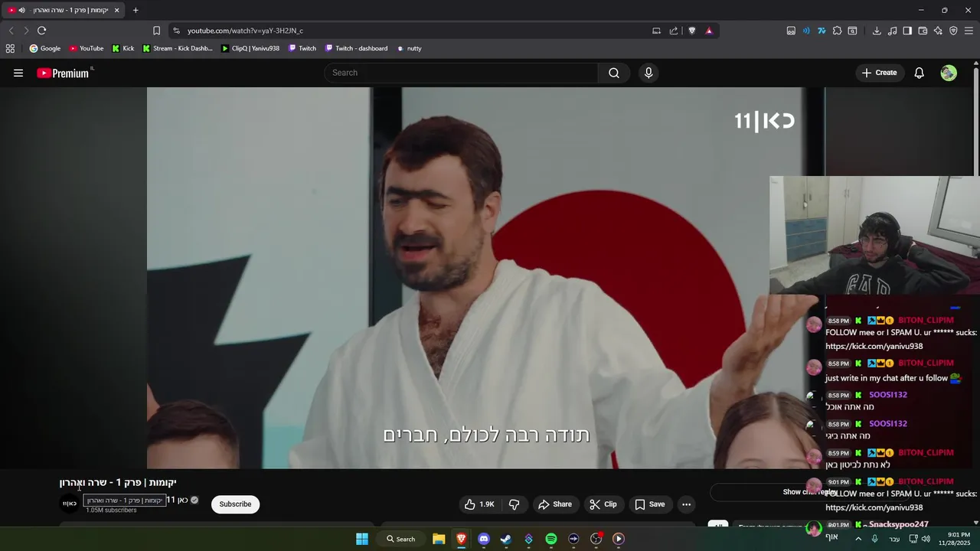Viewport: 980px width, 551px height.
Task: Open the YouTube bookmark
Action: (86, 48)
